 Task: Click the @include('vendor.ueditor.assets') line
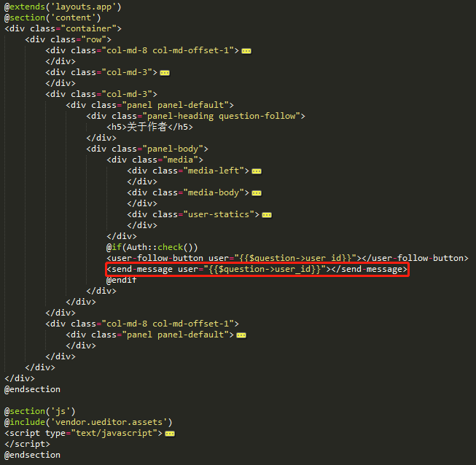[88, 422]
